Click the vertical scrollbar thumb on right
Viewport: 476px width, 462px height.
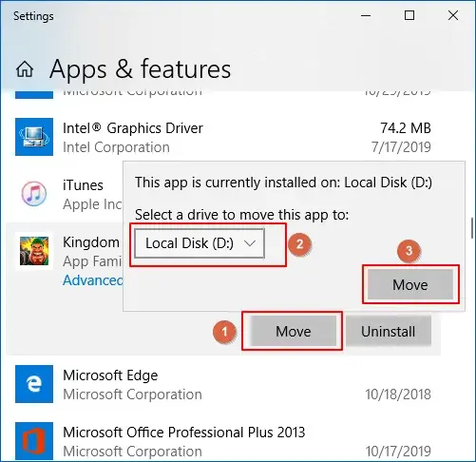coord(472,228)
